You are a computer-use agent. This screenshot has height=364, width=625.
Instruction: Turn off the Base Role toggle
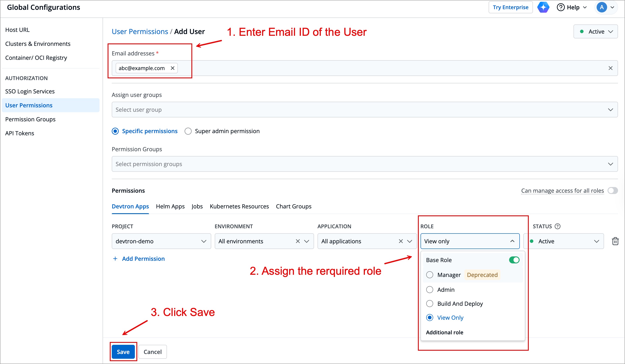click(514, 260)
